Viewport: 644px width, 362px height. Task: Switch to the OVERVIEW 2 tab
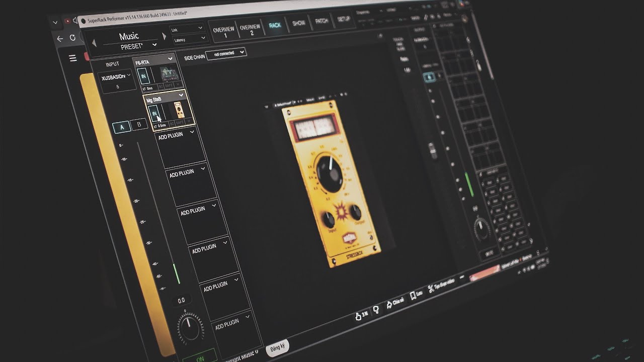(250, 30)
